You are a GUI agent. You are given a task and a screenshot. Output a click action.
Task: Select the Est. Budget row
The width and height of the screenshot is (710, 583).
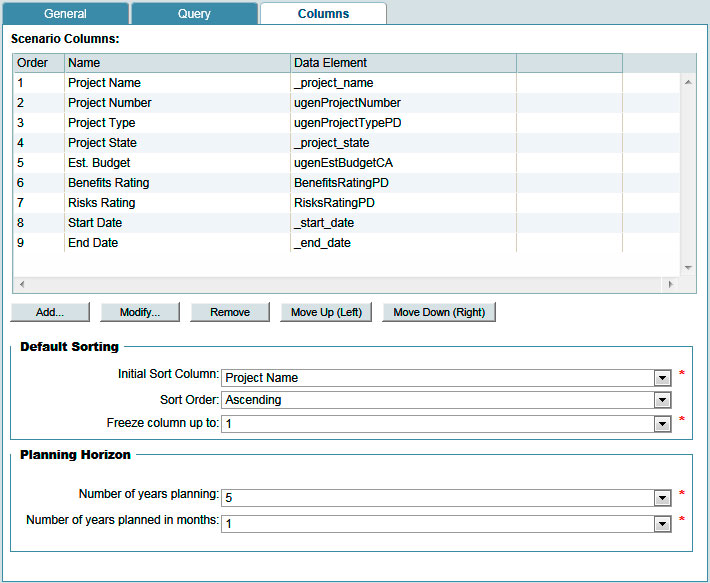tap(346, 162)
